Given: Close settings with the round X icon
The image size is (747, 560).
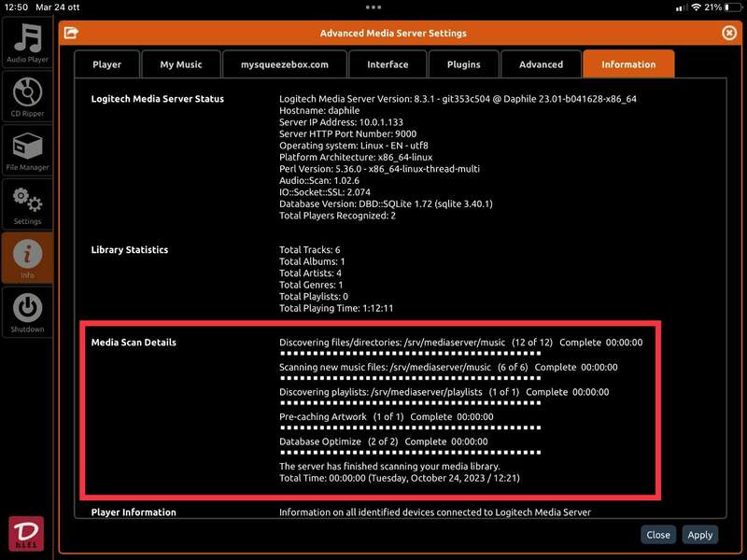Looking at the screenshot, I should point(729,33).
